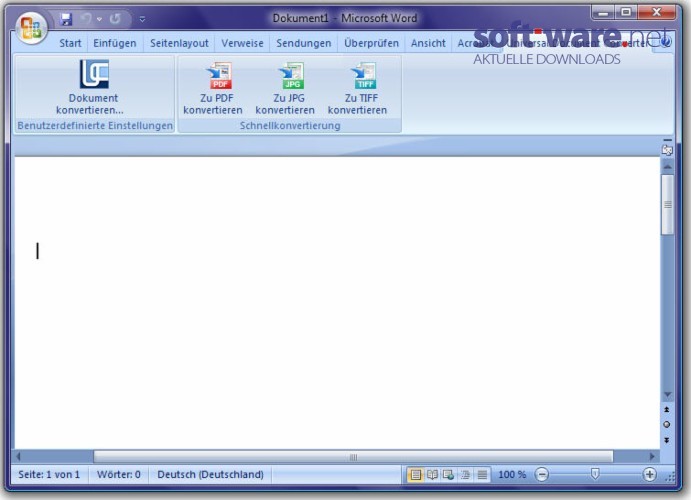Go to previous page double-arrow button

click(x=667, y=410)
